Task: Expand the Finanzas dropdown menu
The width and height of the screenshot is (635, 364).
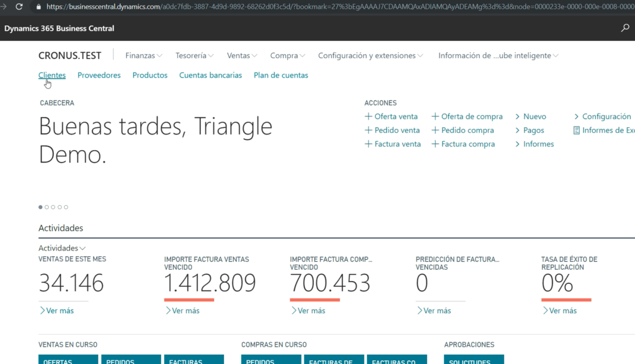Action: 144,56
